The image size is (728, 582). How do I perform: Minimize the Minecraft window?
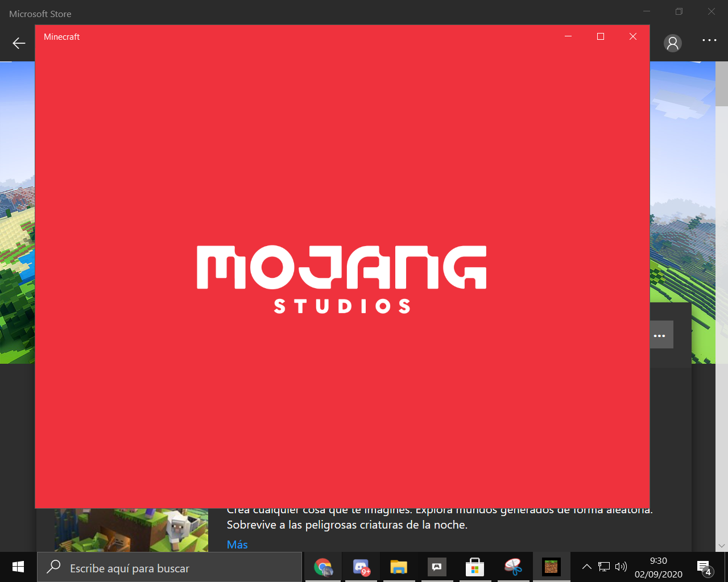tap(568, 36)
